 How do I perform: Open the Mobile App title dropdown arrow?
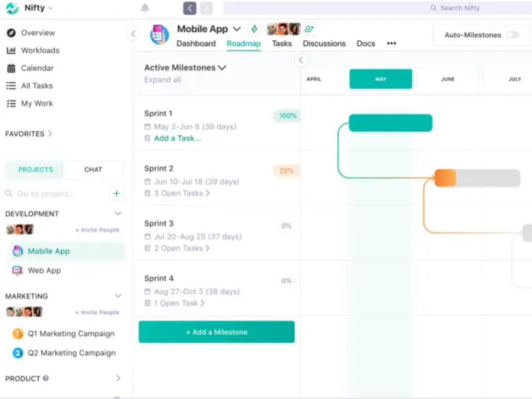click(x=237, y=29)
